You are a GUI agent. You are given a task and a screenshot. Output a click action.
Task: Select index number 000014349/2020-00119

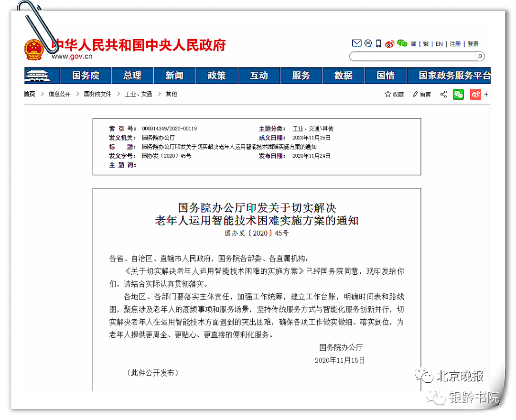(170, 129)
